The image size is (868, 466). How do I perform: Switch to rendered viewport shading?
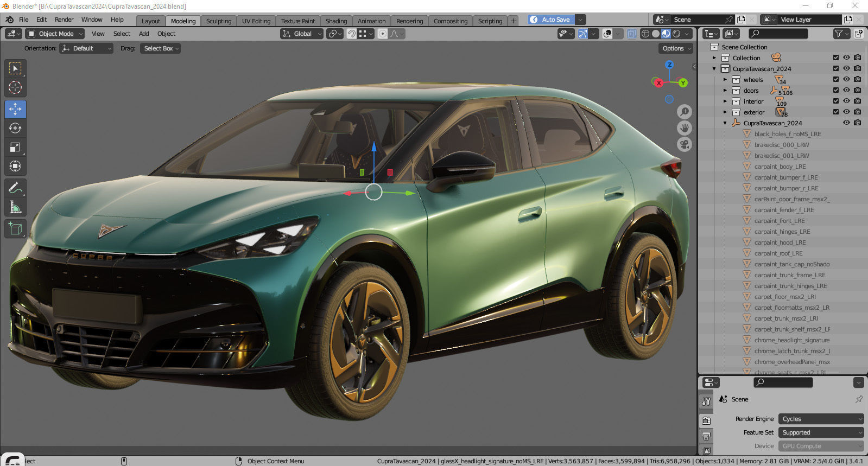click(676, 34)
